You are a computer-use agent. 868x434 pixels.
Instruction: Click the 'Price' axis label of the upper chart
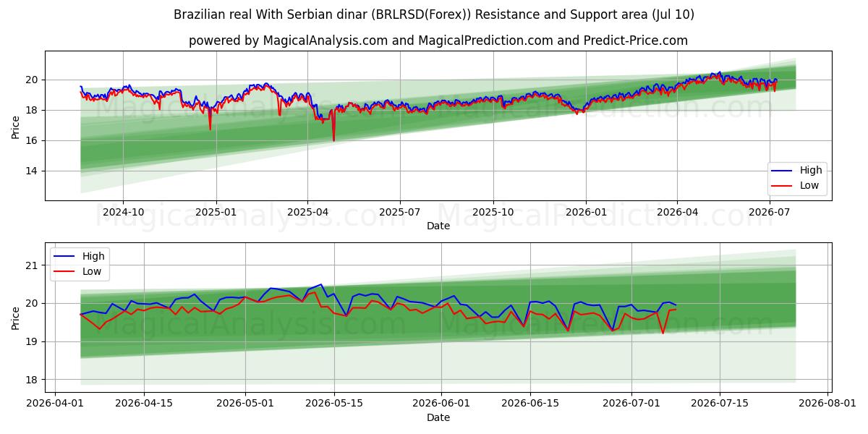click(x=16, y=126)
